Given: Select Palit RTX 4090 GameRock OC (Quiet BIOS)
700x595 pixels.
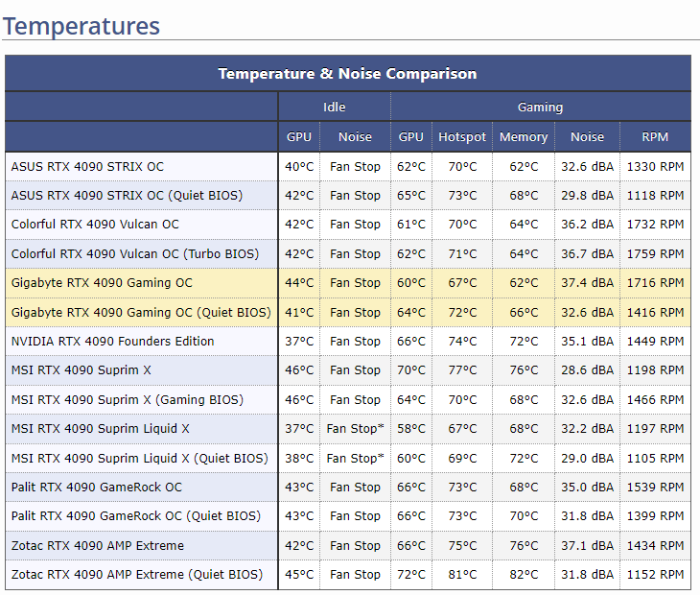Looking at the screenshot, I should [136, 516].
